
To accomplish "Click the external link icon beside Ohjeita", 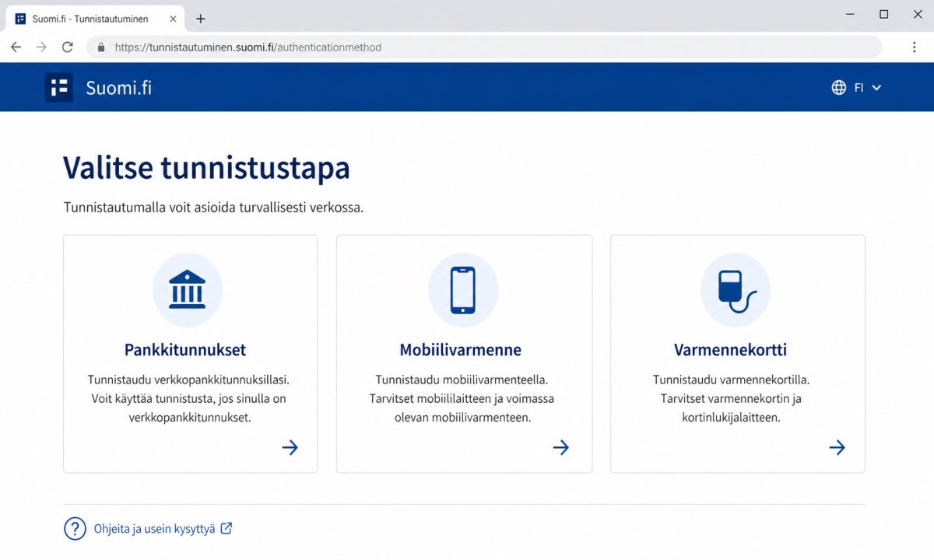I will [226, 528].
